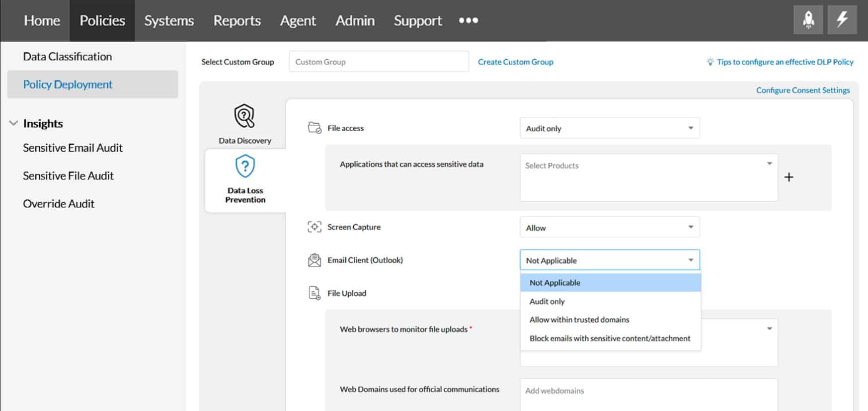Open Sensitive File Audit

click(68, 175)
